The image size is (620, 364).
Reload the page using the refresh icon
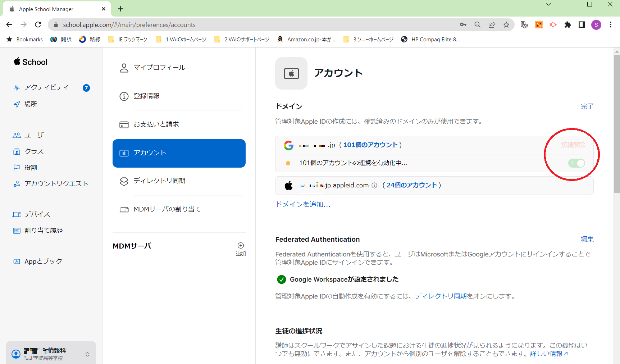38,25
